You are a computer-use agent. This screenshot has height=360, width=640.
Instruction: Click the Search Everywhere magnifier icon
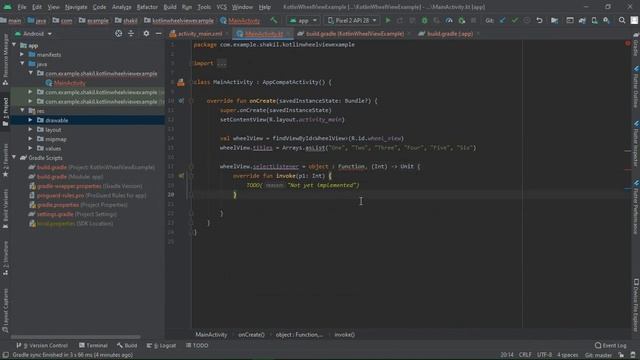[622, 20]
